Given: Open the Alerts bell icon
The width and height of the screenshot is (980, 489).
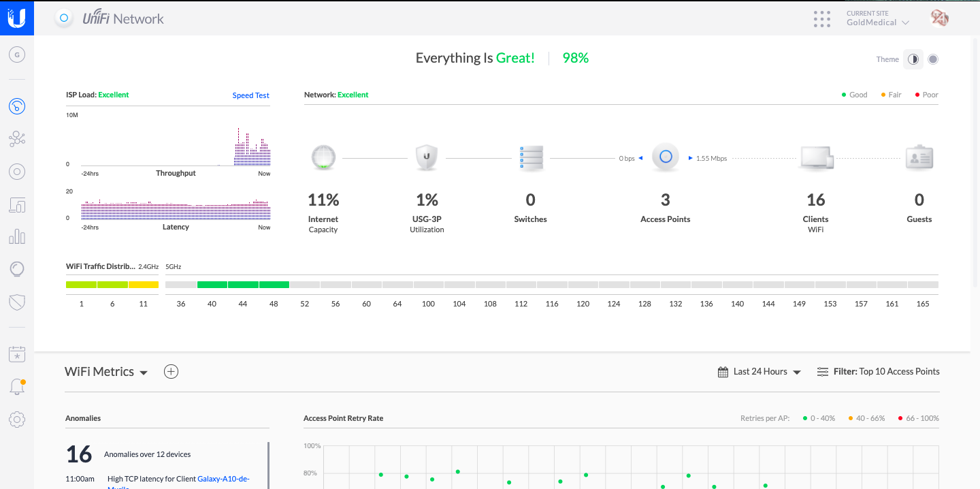Looking at the screenshot, I should click(x=17, y=387).
